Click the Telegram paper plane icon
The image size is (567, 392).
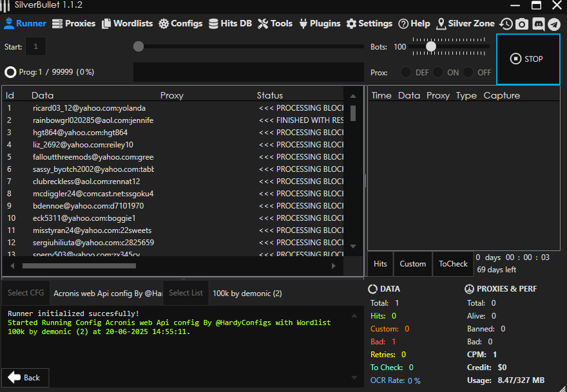point(553,24)
